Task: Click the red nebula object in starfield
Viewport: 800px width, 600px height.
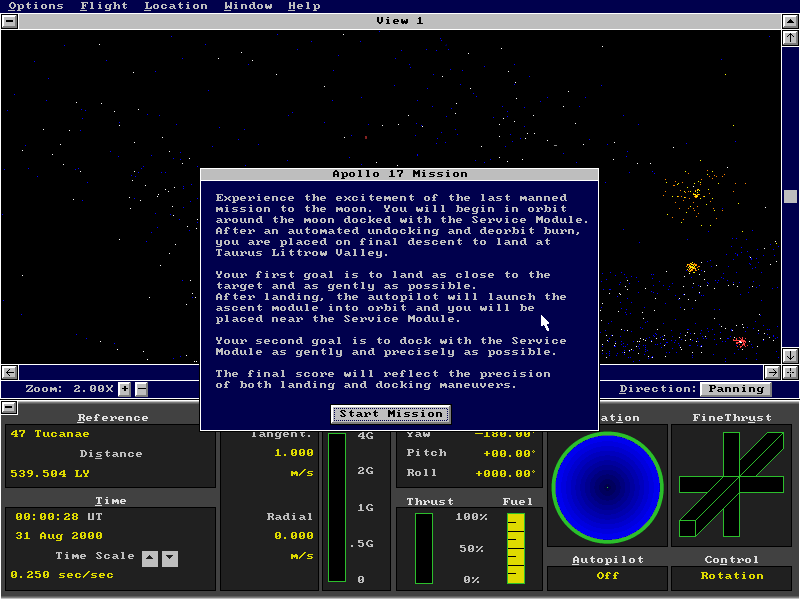Action: [740, 341]
